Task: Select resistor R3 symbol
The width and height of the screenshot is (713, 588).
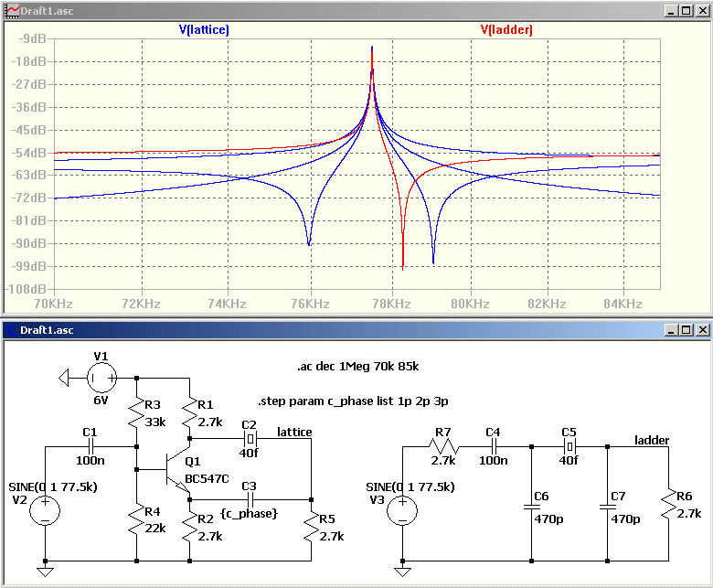Action: (x=136, y=413)
